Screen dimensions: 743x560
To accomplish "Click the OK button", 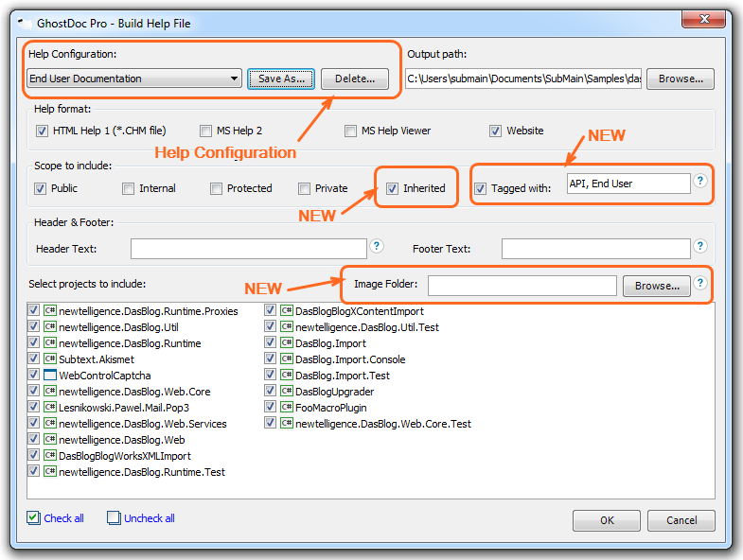I will click(x=607, y=520).
